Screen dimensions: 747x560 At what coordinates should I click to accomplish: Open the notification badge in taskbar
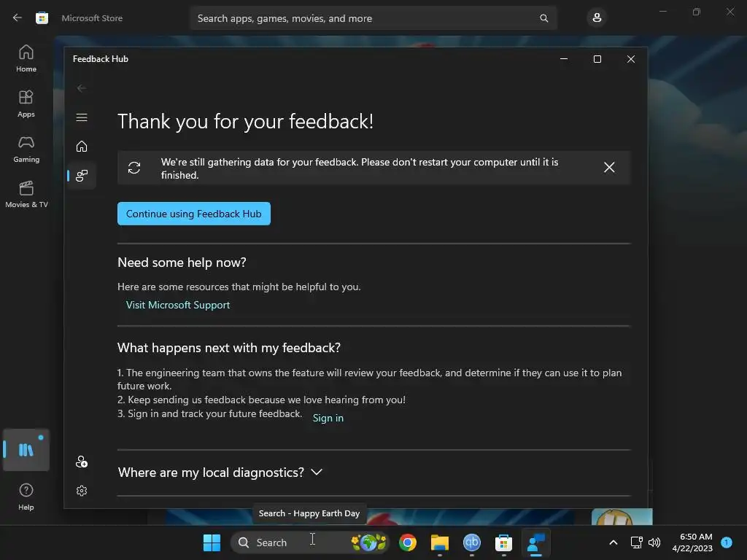727,542
